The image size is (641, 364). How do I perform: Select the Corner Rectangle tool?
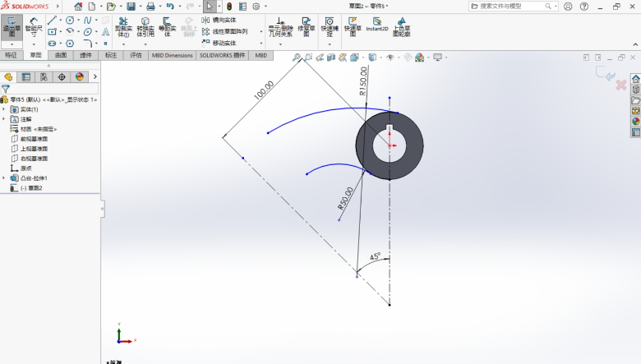[52, 31]
